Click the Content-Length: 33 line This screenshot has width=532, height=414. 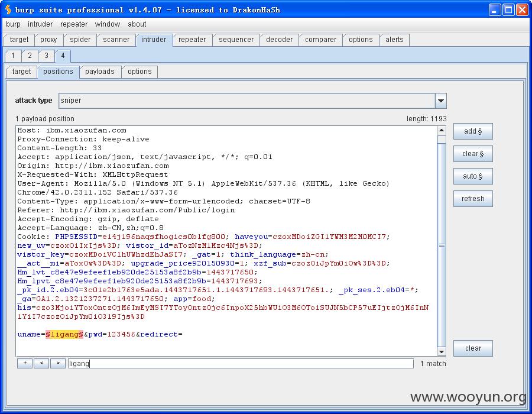click(x=59, y=148)
